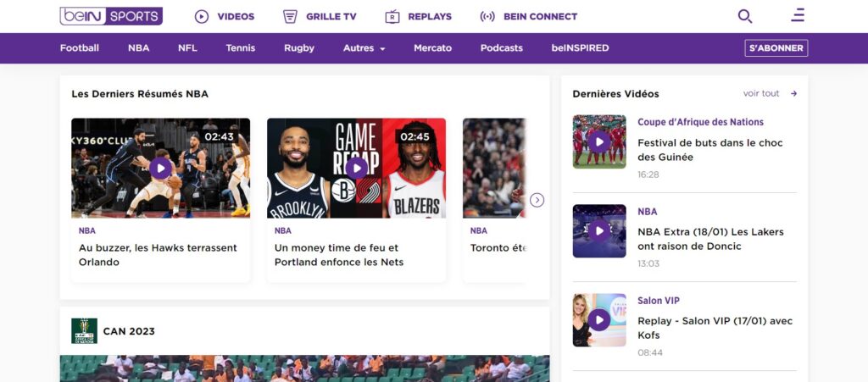
Task: Click the 16:28 duration text
Action: point(648,174)
